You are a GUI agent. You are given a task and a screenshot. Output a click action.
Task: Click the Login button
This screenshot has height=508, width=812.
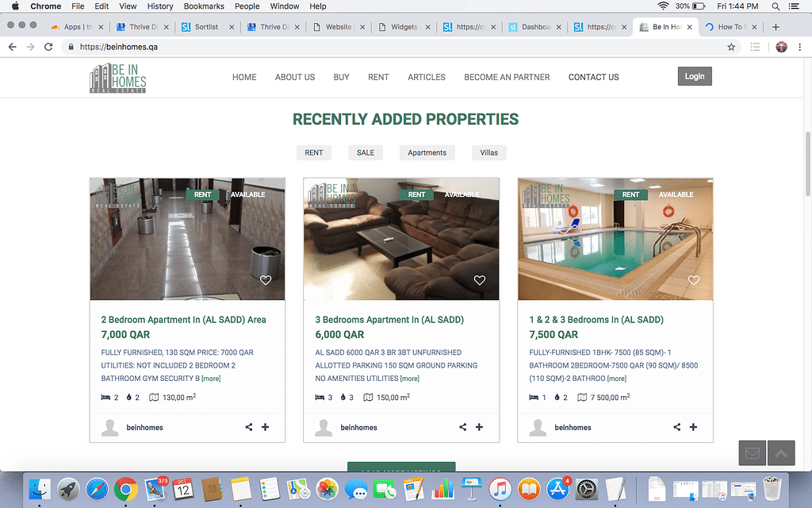pyautogui.click(x=695, y=76)
